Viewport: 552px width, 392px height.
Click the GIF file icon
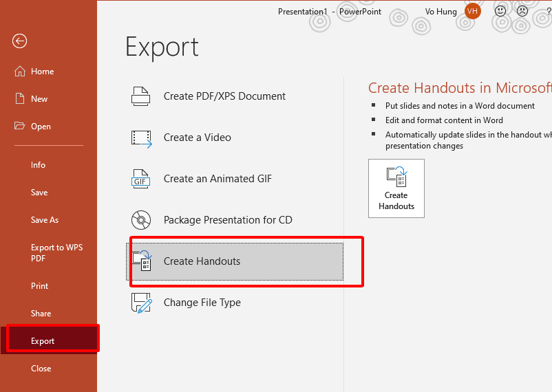[141, 179]
